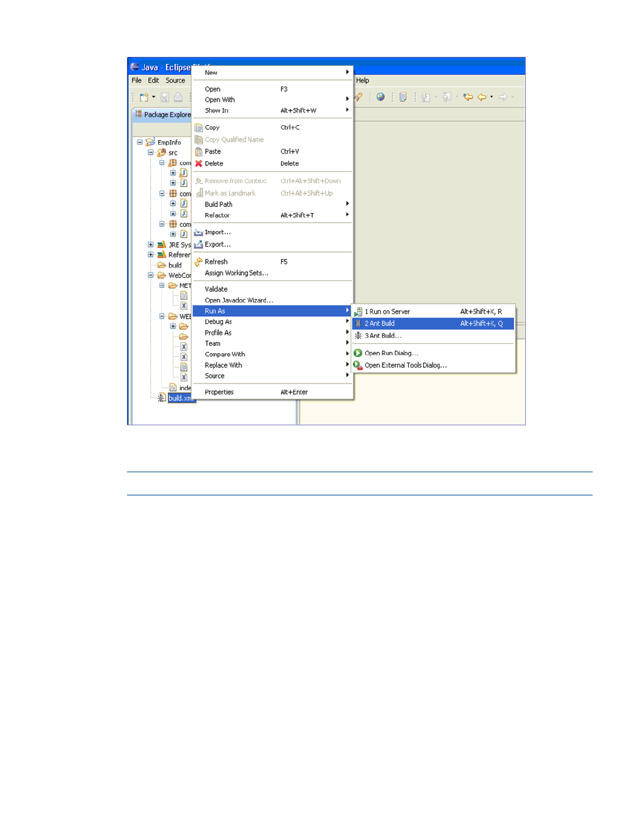Click the task list document toolbar icon
The width and height of the screenshot is (631, 840).
click(x=403, y=97)
